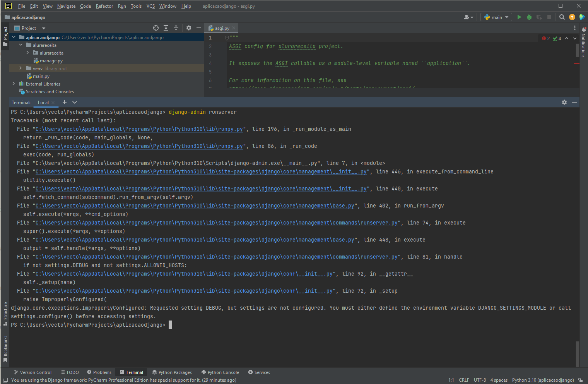Toggle Bookmarks tool window sidebar button
588x384 pixels.
coord(5,349)
